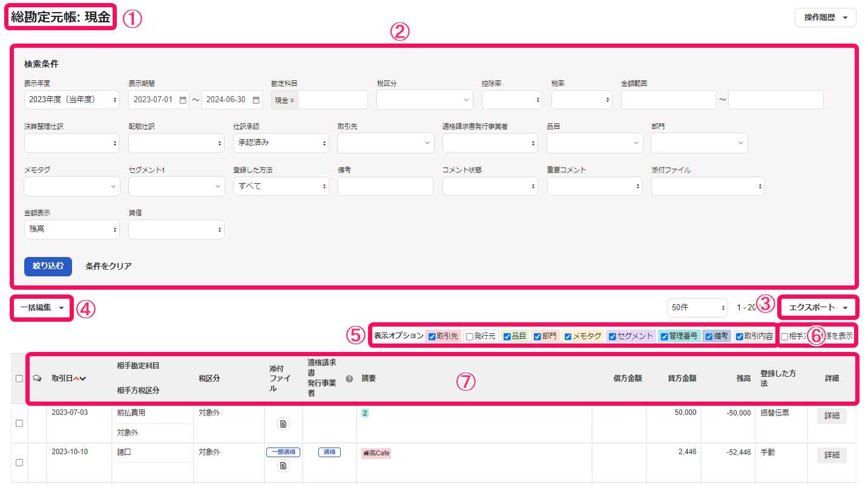Toggle the メモタグ display option checkbox

(568, 337)
